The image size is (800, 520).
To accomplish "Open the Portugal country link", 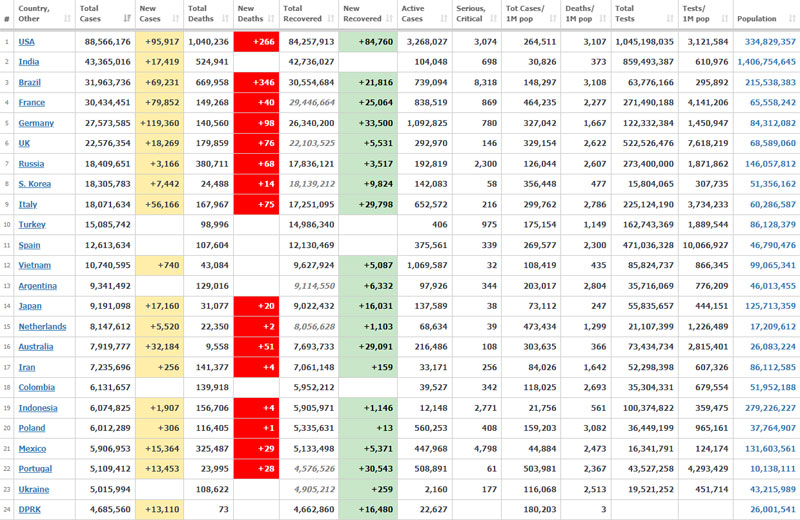I will tap(35, 469).
